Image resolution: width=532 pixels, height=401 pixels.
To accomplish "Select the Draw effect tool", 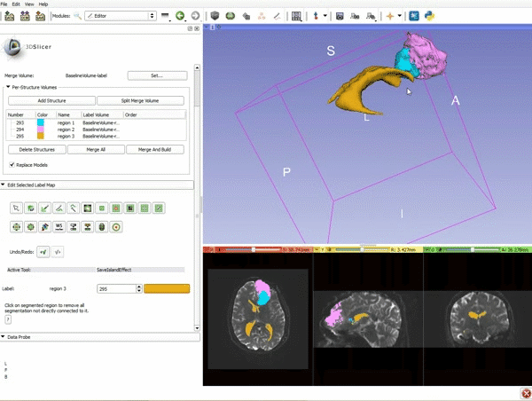I will (59, 208).
